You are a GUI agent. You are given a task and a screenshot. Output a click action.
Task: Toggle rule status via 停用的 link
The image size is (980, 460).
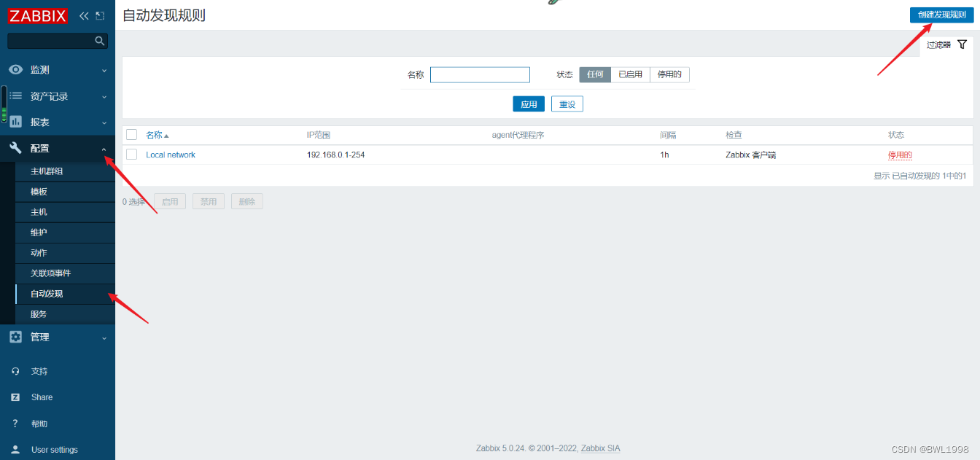(x=900, y=155)
